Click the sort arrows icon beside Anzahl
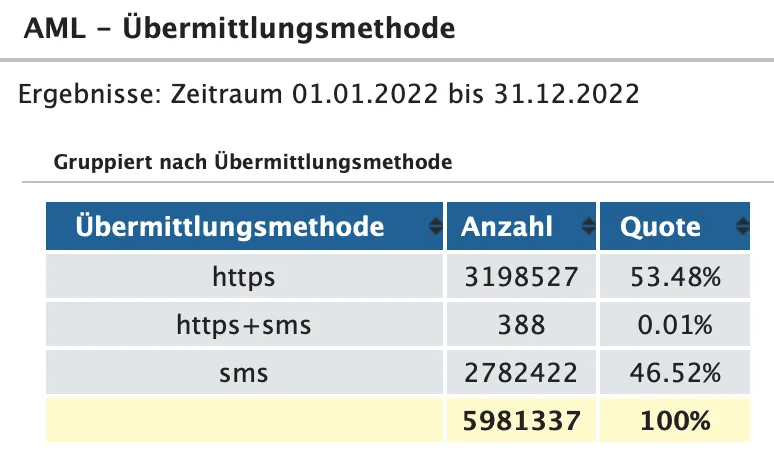 589,227
